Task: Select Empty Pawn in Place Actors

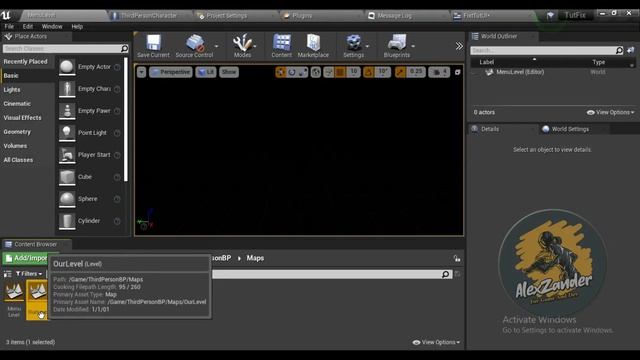Action: click(90, 111)
